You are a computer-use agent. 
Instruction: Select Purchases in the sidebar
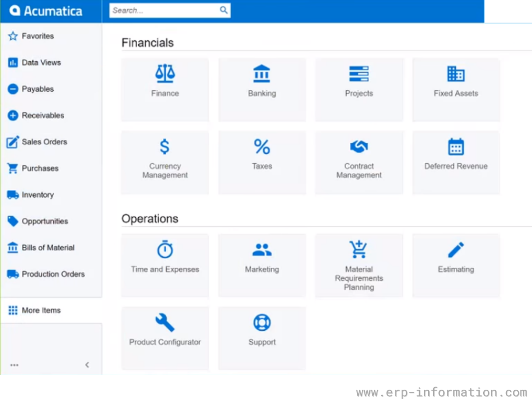click(x=40, y=168)
